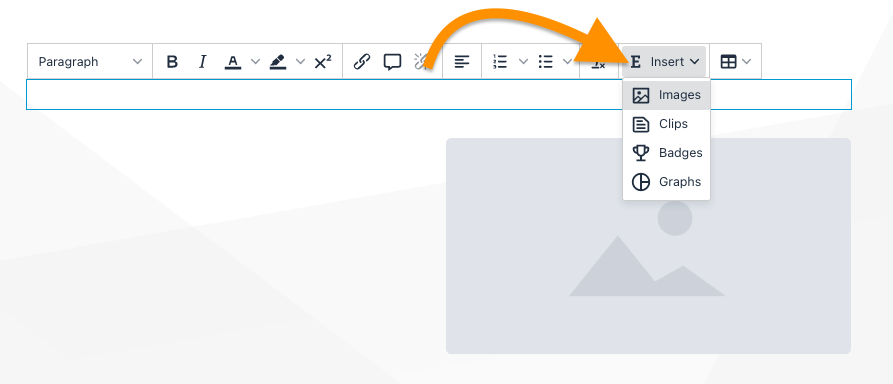Insert a table with grid icon
The height and width of the screenshot is (384, 893).
728,62
